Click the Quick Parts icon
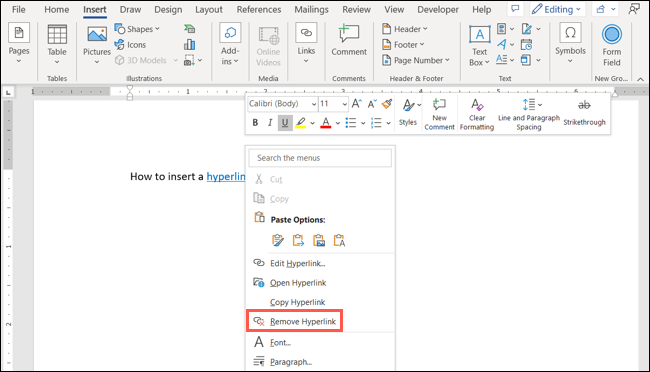The width and height of the screenshot is (650, 372). click(x=502, y=29)
